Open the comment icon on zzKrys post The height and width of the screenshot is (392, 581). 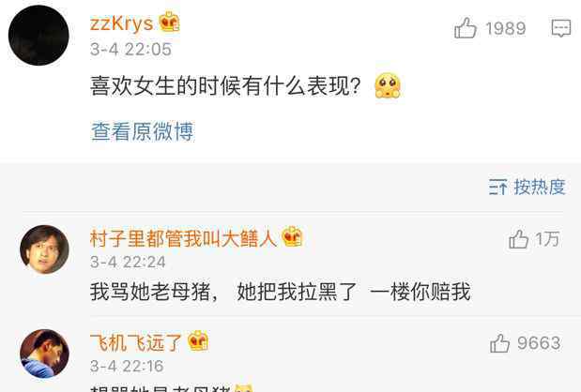(x=561, y=28)
